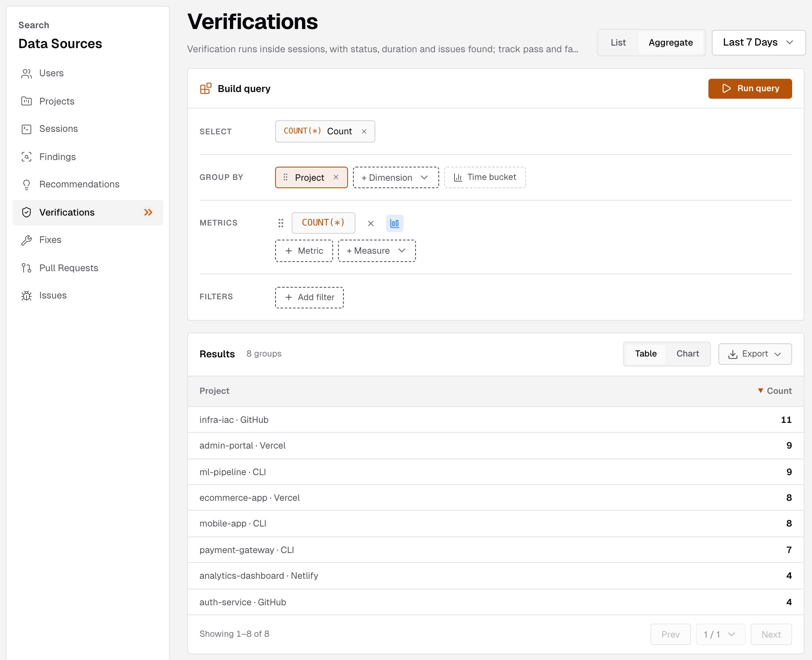Click the double chevron on Verifications

148,212
